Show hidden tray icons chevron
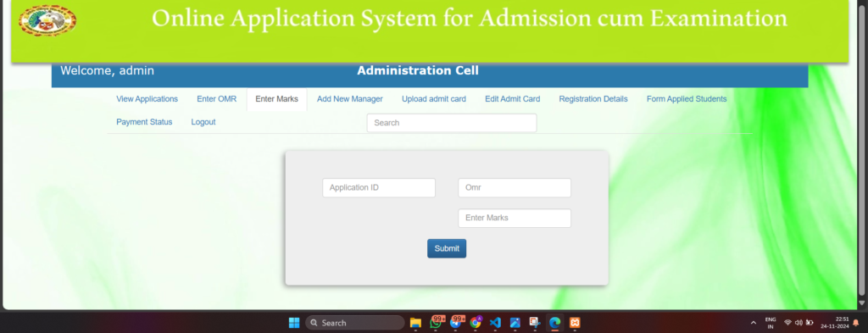Screen dimensions: 868x333 (753, 323)
